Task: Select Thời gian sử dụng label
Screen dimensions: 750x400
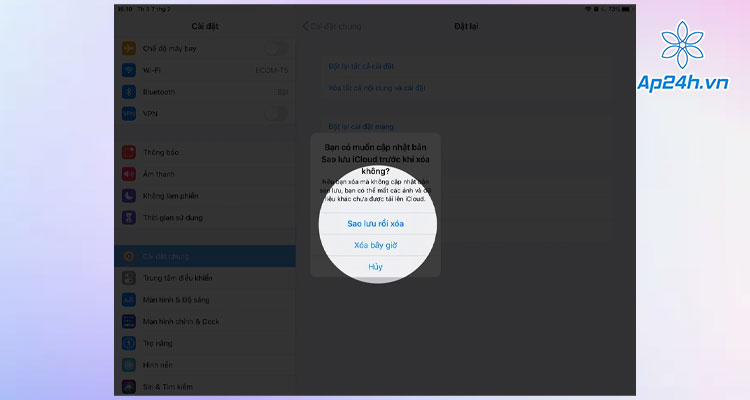Action: tap(173, 218)
